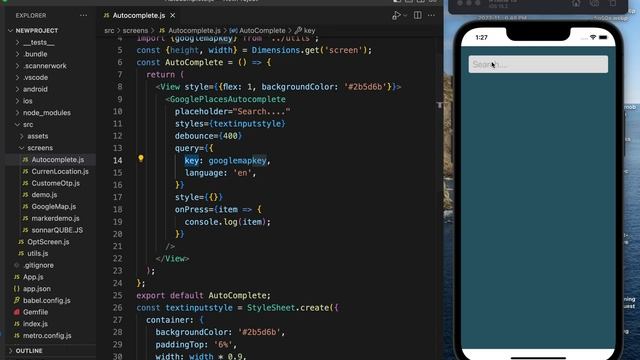Open babel.config.js file
Screen dimensions: 640x360
tap(47, 300)
